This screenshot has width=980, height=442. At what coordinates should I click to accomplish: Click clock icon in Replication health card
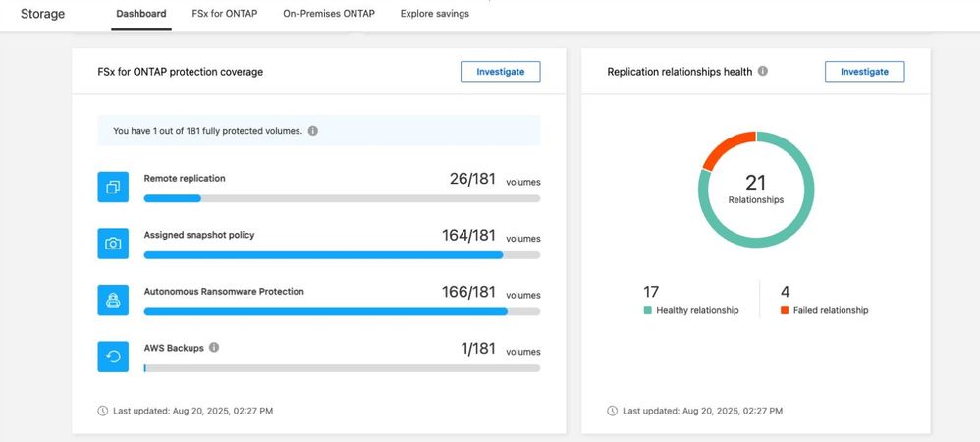click(x=613, y=411)
